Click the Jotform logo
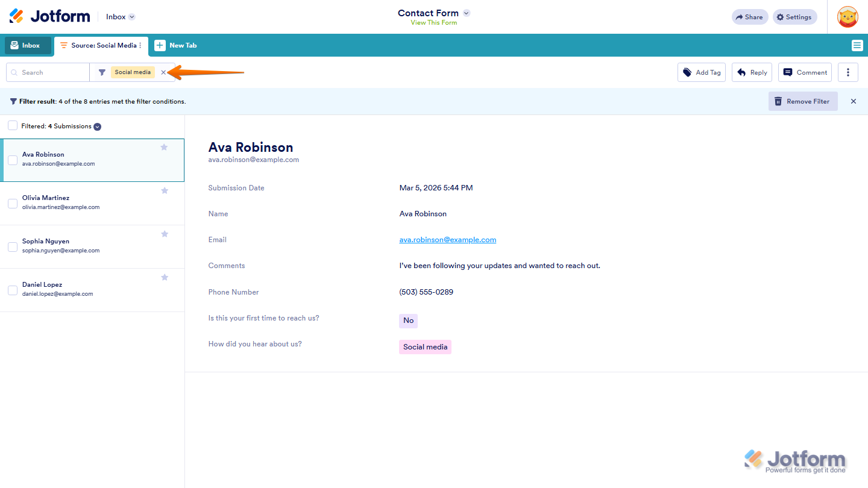Screen dimensions: 868x488 pos(48,16)
